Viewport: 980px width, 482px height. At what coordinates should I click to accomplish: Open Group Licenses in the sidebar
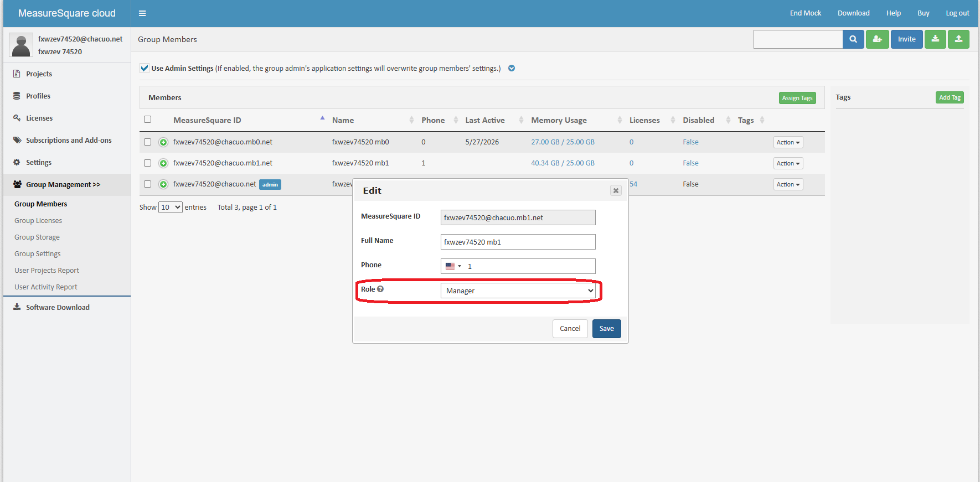38,221
